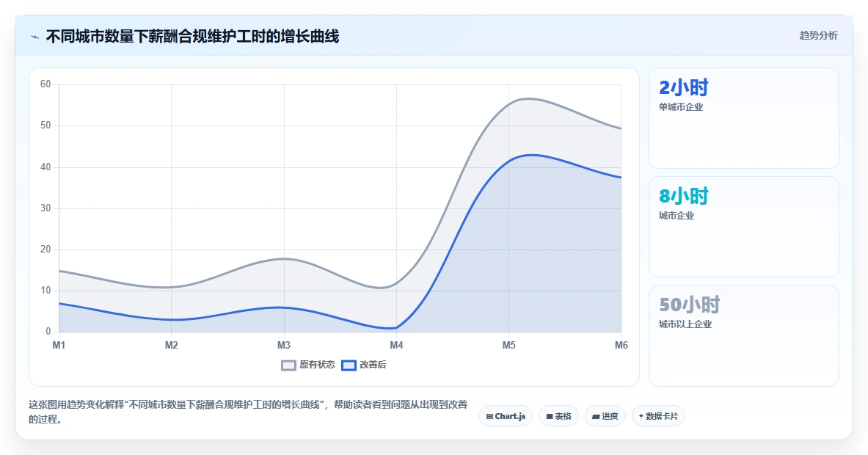Click the 进度 tag's icon

[596, 416]
